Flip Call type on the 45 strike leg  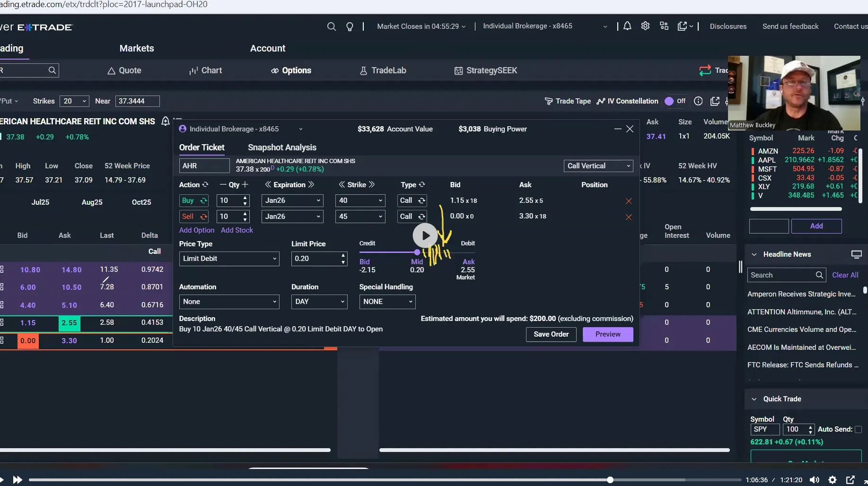click(x=421, y=217)
